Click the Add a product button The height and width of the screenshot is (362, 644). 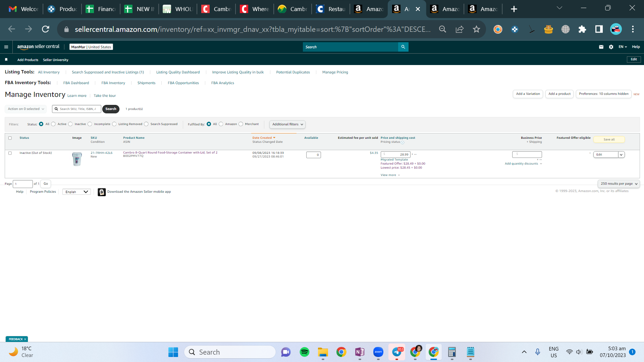[x=559, y=94]
